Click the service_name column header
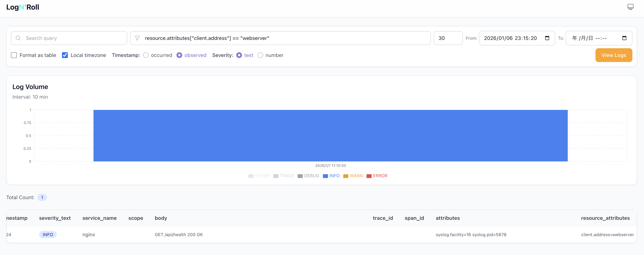The height and width of the screenshot is (255, 644). tap(100, 218)
